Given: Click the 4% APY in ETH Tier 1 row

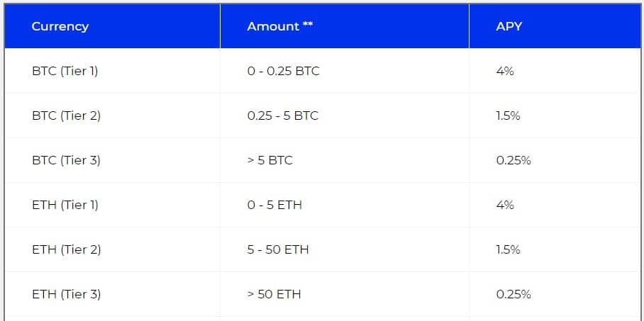Looking at the screenshot, I should pyautogui.click(x=505, y=205).
